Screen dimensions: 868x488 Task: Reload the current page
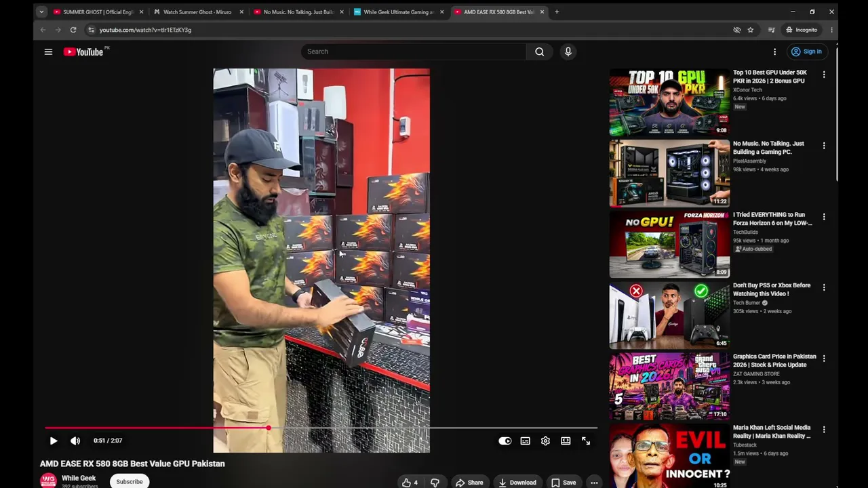tap(73, 30)
